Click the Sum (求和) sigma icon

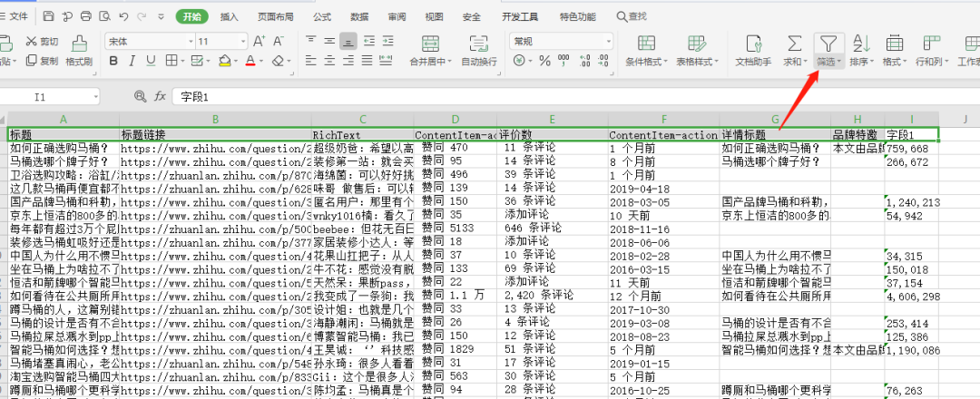pyautogui.click(x=794, y=44)
